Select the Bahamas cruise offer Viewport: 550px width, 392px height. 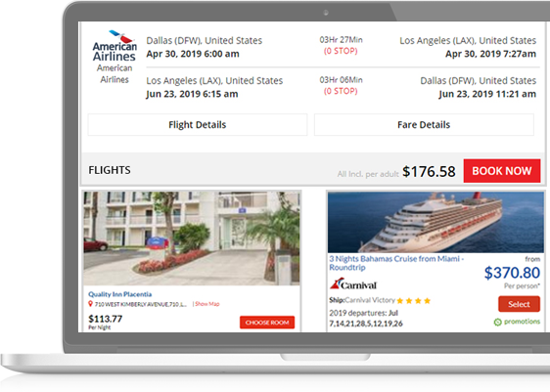(x=519, y=304)
